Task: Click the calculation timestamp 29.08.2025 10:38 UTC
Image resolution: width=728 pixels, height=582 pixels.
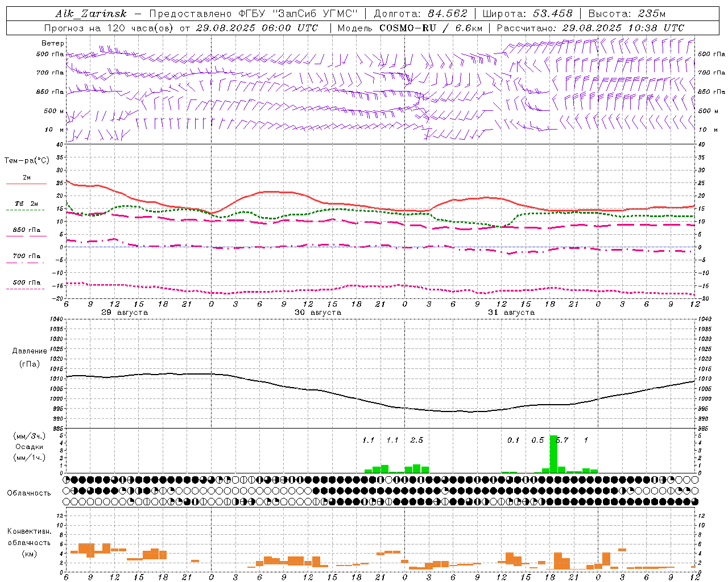Action: (x=623, y=27)
